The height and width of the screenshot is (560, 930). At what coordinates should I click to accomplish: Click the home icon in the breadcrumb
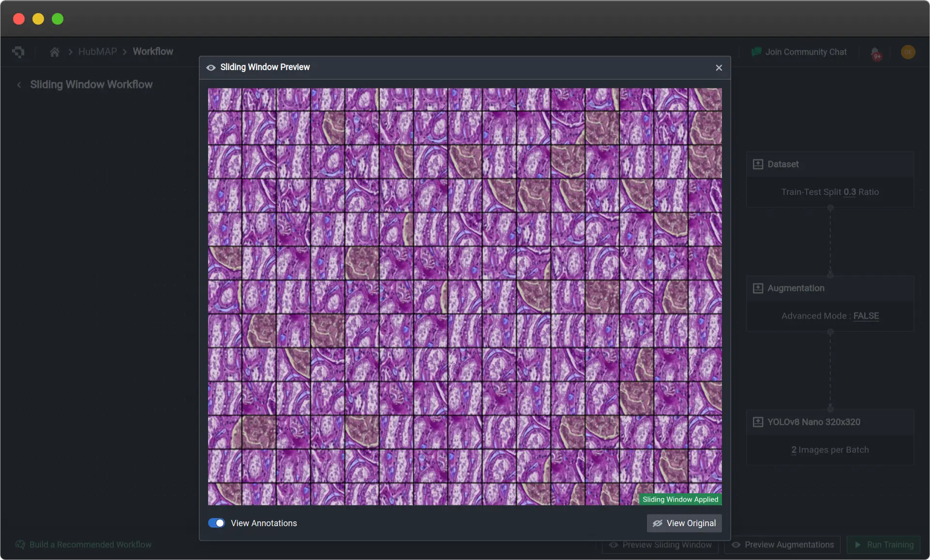(54, 52)
